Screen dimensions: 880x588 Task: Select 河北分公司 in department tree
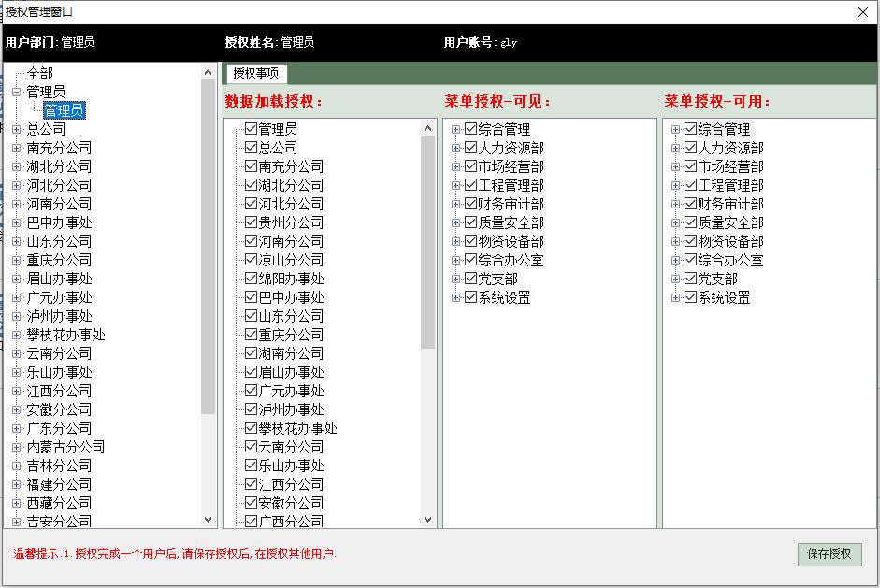point(59,185)
